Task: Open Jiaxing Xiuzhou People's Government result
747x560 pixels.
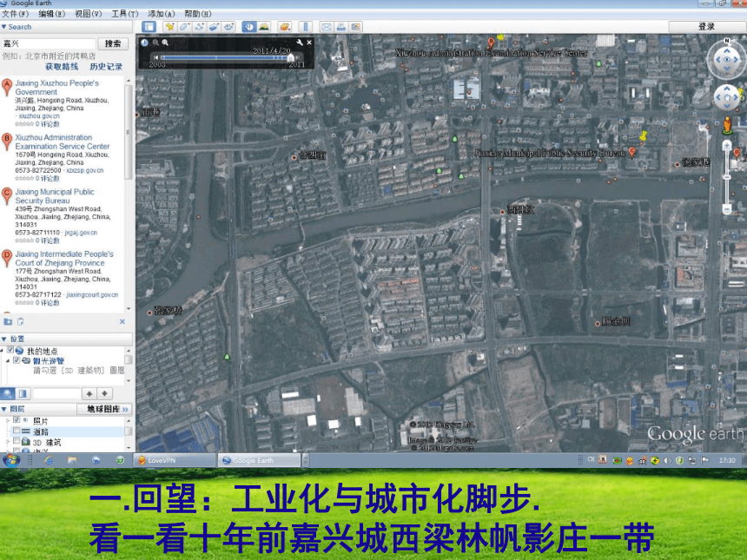Action: click(x=56, y=87)
